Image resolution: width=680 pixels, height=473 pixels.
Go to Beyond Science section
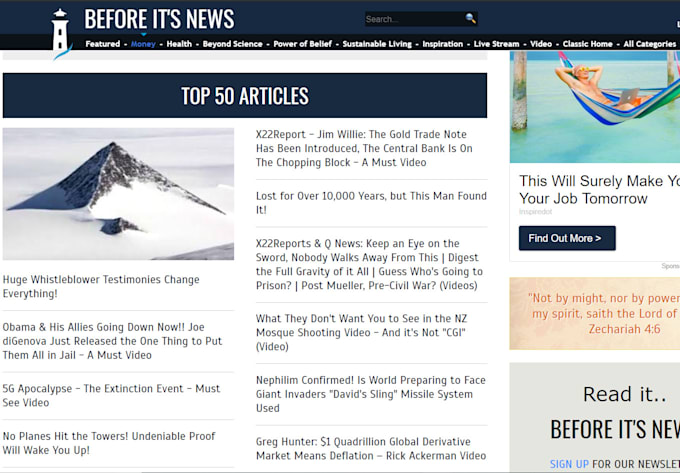pos(232,44)
